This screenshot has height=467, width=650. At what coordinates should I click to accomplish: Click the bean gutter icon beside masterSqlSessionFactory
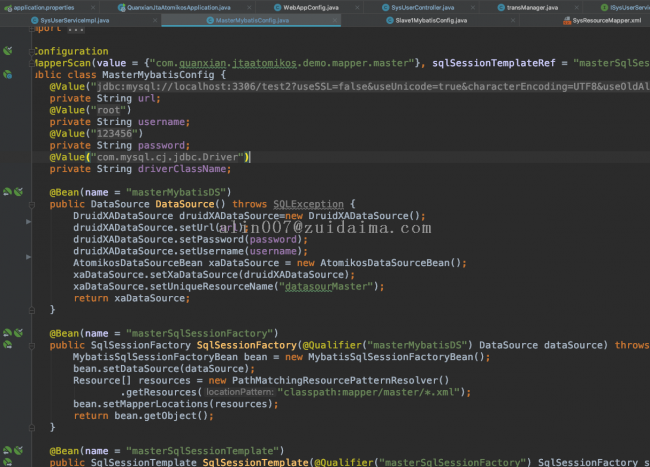coord(7,332)
